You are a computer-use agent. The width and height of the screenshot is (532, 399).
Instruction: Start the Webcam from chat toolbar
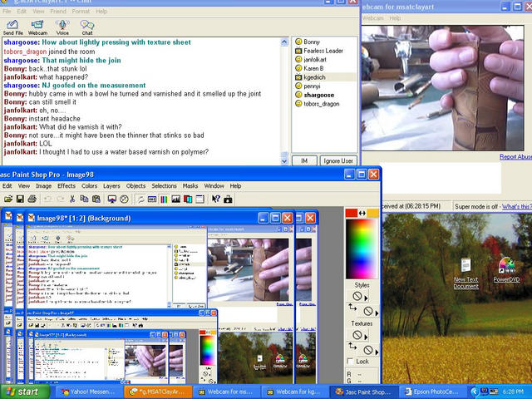tap(37, 27)
